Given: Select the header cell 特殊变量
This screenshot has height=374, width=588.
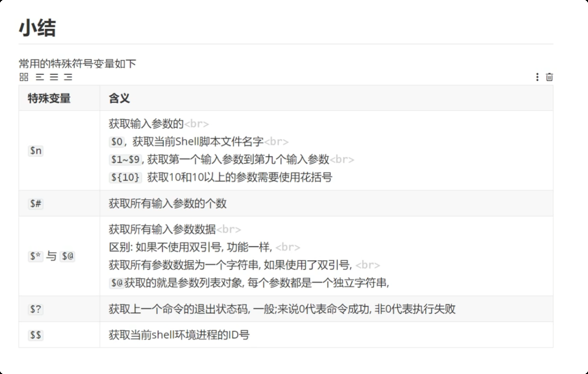Looking at the screenshot, I should click(x=59, y=98).
